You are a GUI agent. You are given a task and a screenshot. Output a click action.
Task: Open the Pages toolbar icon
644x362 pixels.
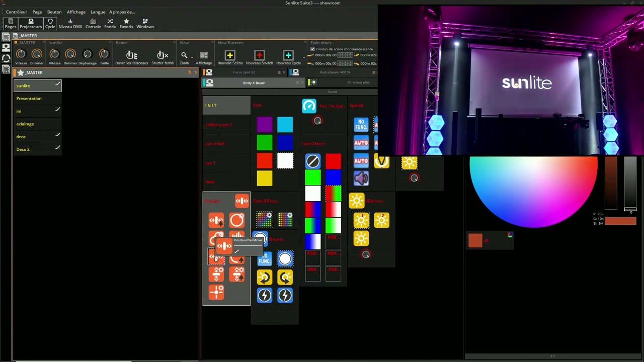point(11,23)
